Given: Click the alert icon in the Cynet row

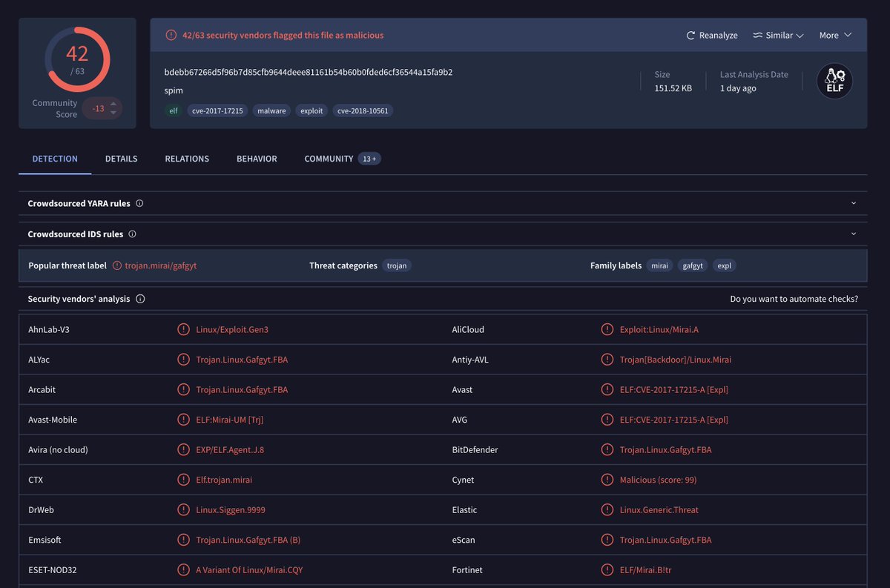Looking at the screenshot, I should (x=607, y=480).
